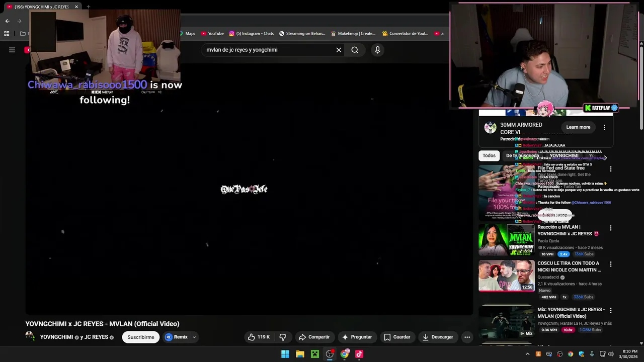Viewport: 644px width, 362px height.
Task: Open the Instagram Chats bookmark
Action: pyautogui.click(x=252, y=34)
